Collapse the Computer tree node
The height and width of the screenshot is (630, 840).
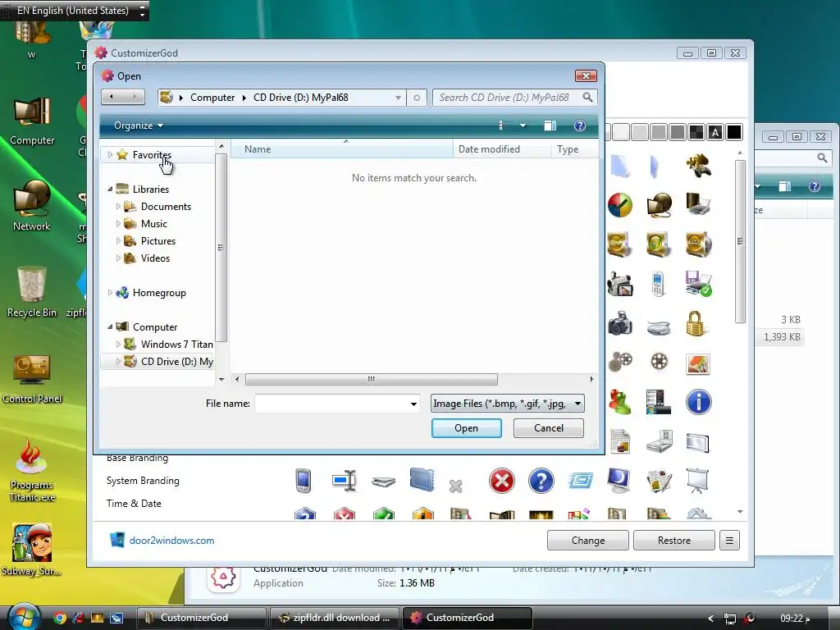(111, 326)
